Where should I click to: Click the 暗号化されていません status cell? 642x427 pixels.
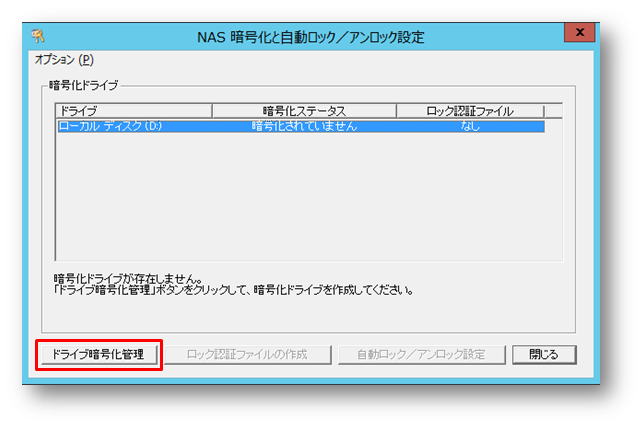[304, 126]
